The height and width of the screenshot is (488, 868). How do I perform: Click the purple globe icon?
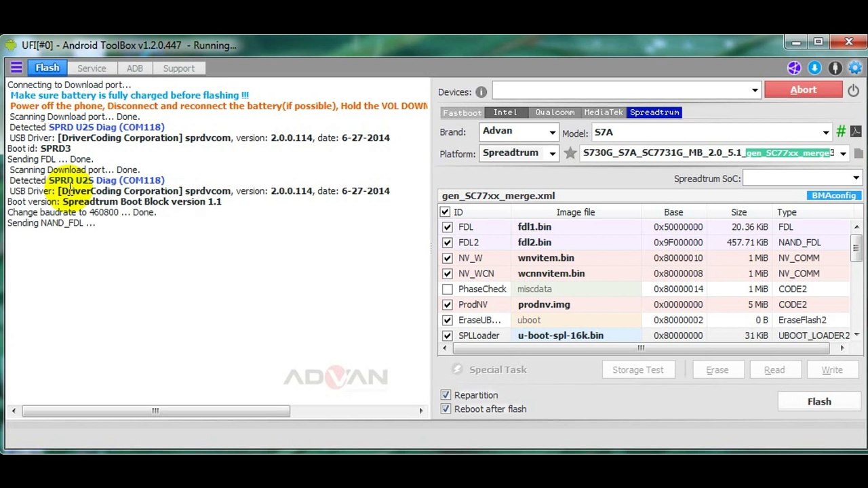[x=794, y=68]
